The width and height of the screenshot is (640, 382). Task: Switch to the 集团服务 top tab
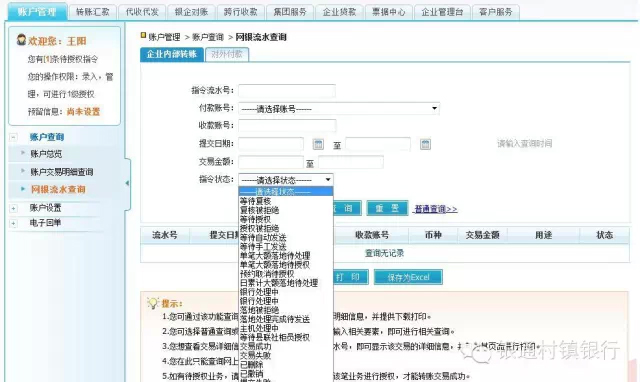tap(290, 12)
